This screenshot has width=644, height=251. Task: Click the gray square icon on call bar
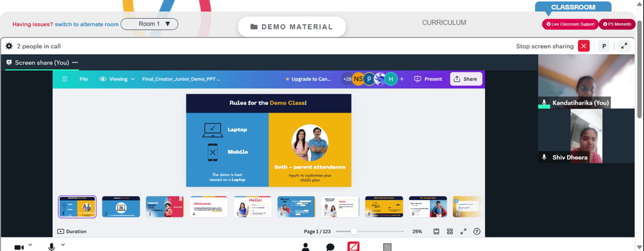point(387,247)
